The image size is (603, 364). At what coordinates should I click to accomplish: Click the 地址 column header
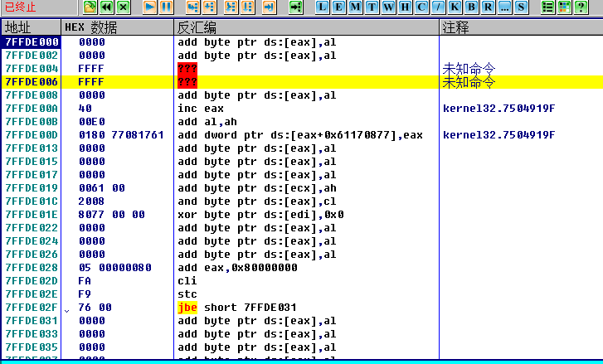pos(32,27)
